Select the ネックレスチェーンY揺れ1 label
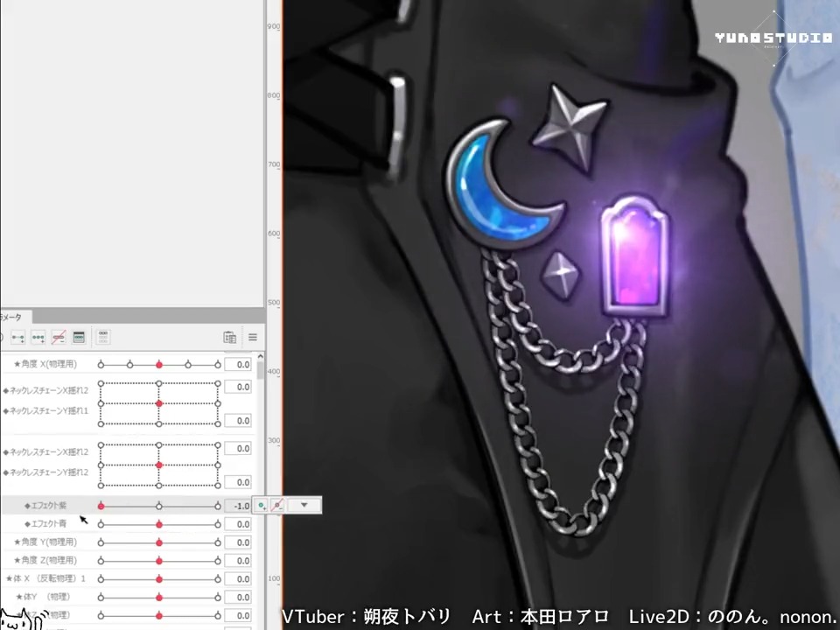The image size is (840, 630). tap(45, 411)
